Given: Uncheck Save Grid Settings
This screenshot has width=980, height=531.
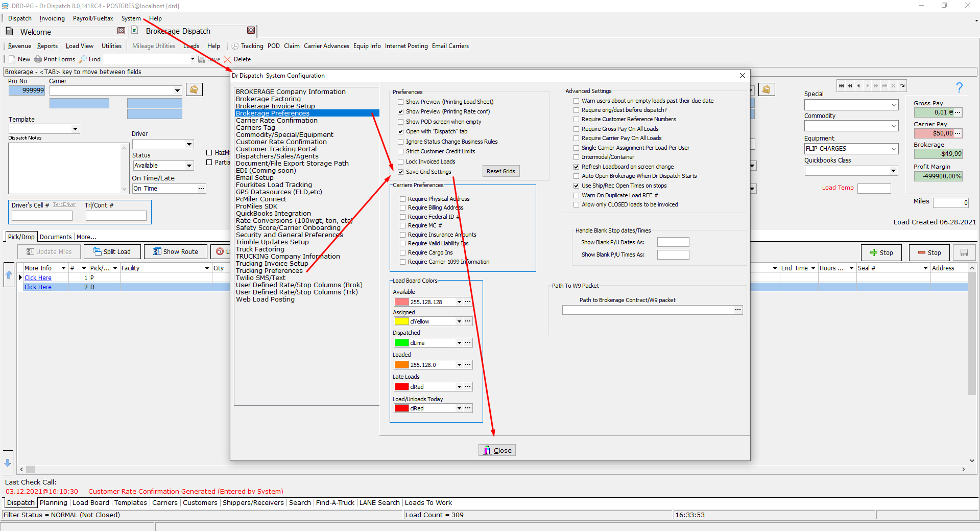Looking at the screenshot, I should coord(401,172).
